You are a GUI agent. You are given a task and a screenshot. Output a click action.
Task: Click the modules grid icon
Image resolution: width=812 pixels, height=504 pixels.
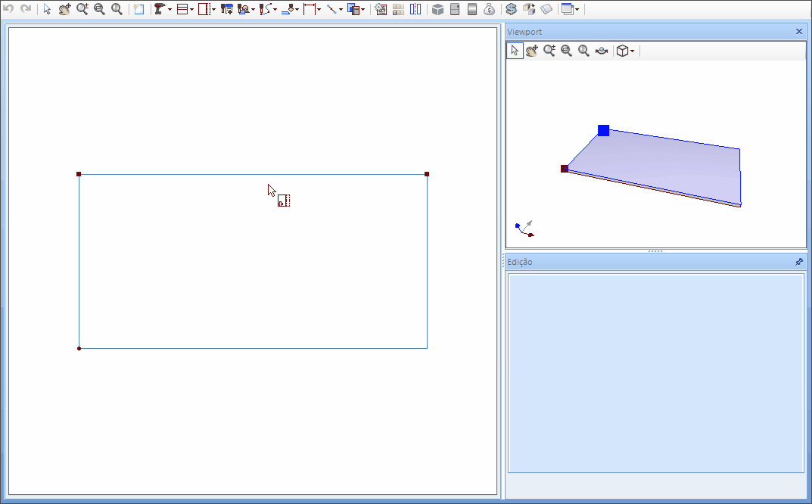click(398, 9)
